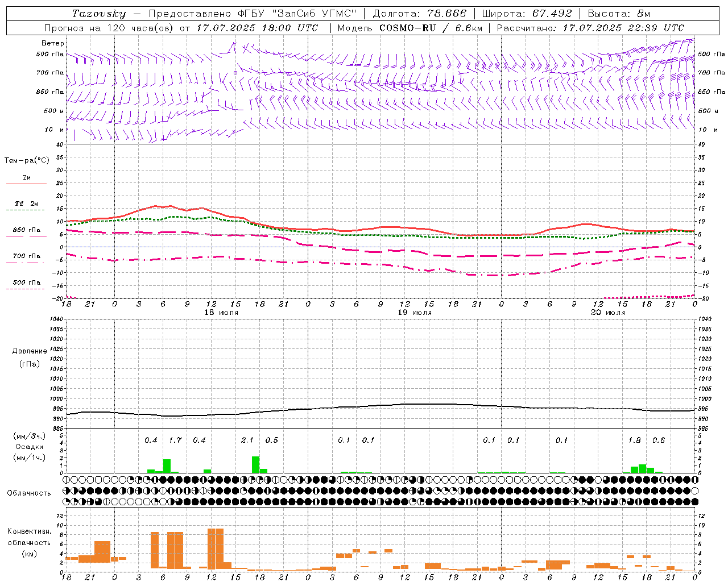Click the "Долгота: 78.666" longitude field

coord(420,14)
